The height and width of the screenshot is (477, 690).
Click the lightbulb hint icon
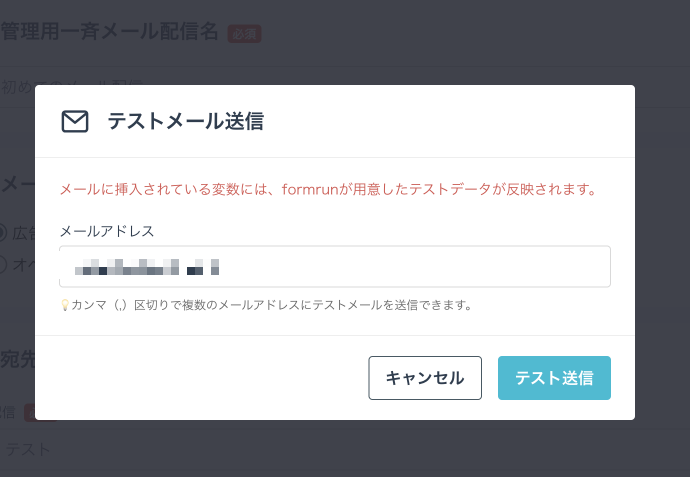(x=65, y=305)
